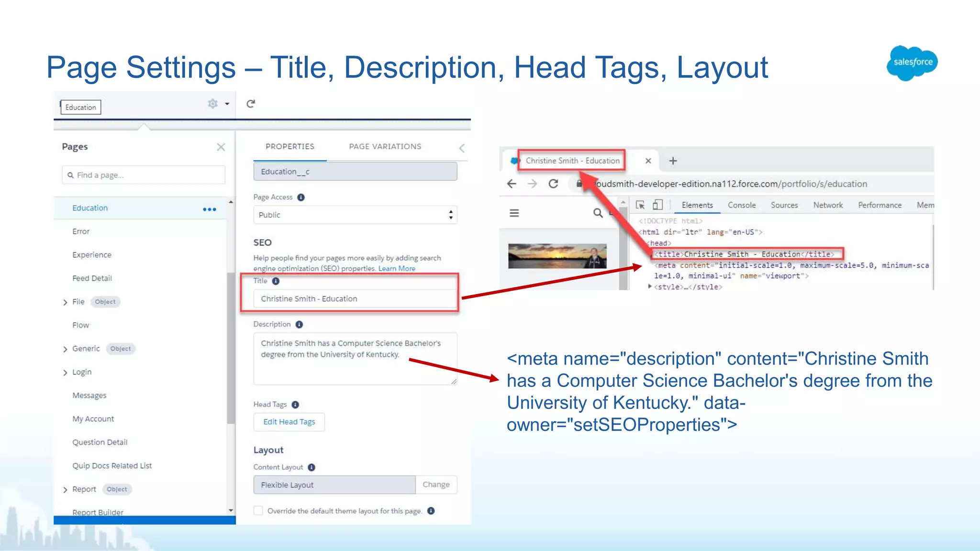The height and width of the screenshot is (551, 980).
Task: Click the browser forward arrow
Action: coord(532,184)
